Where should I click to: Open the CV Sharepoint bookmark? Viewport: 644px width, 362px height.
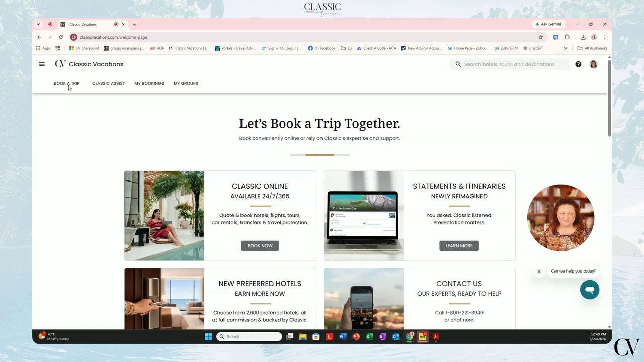coord(84,48)
